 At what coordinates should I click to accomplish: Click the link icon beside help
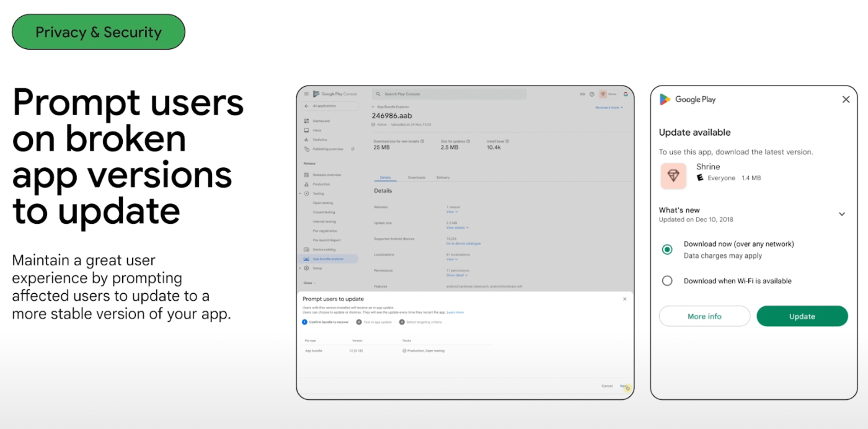click(582, 94)
